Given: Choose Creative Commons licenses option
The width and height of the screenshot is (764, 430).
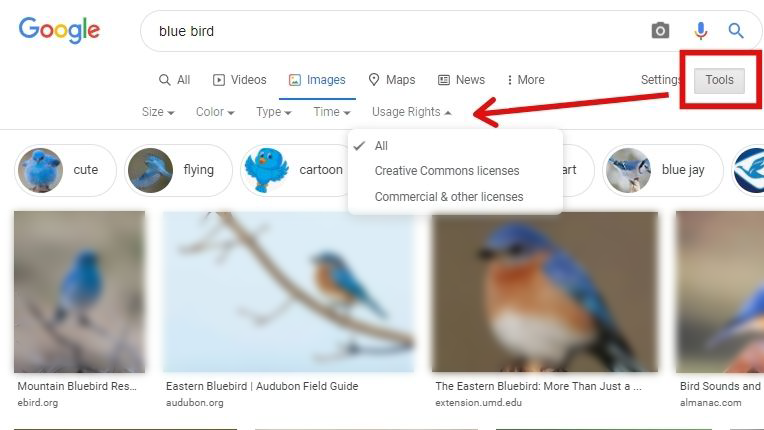Looking at the screenshot, I should tap(447, 171).
